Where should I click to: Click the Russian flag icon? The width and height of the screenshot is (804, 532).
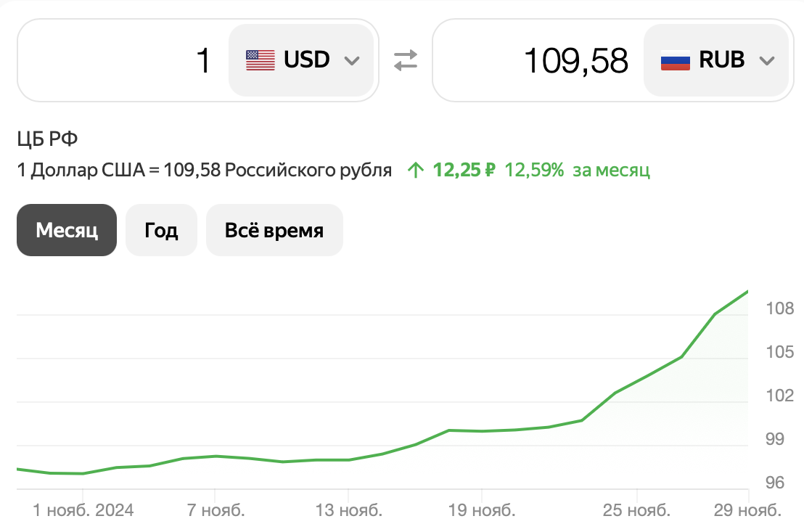coord(675,60)
